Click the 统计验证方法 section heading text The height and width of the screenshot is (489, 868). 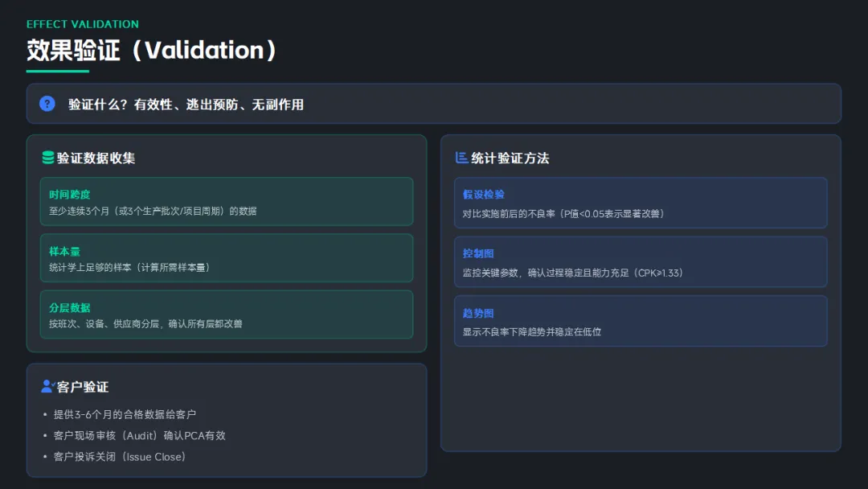click(x=510, y=158)
